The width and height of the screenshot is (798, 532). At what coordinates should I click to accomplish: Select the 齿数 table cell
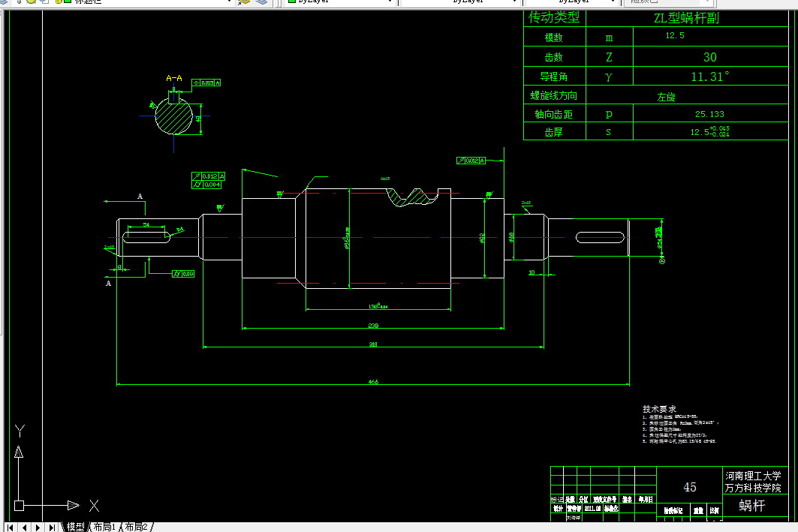[554, 57]
